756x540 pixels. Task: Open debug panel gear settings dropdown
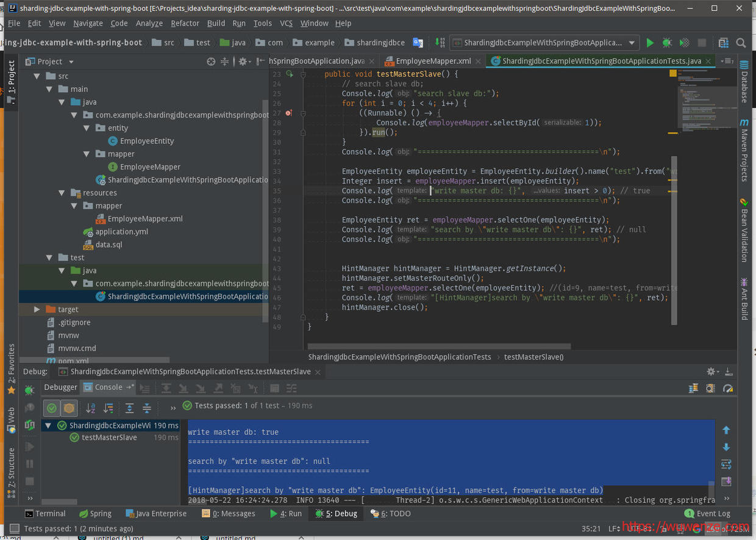point(712,371)
